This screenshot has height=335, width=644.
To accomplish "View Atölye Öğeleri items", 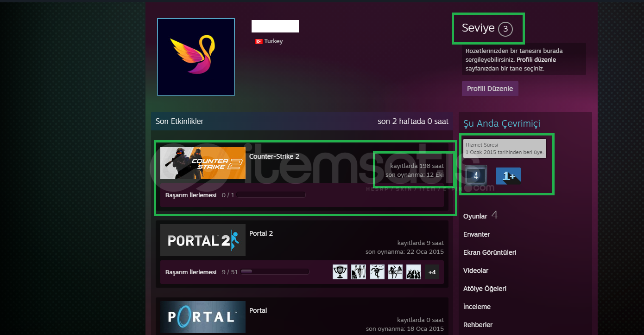I will [485, 289].
